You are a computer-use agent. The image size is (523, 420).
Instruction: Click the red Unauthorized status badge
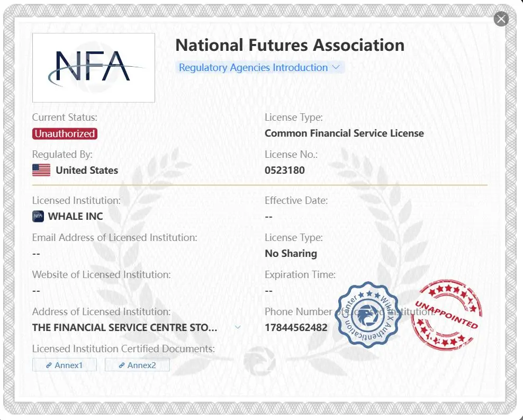65,134
